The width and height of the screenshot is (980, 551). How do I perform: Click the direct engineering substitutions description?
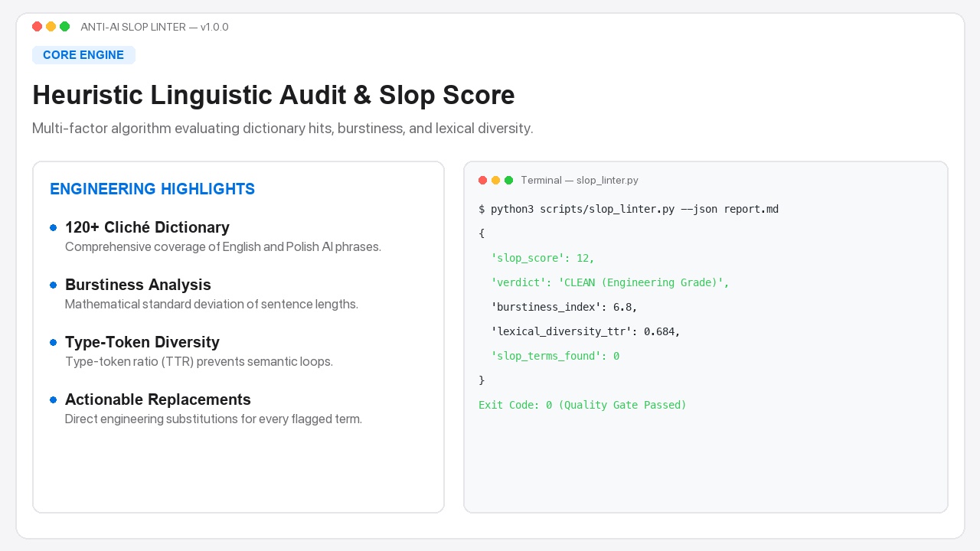pos(214,419)
